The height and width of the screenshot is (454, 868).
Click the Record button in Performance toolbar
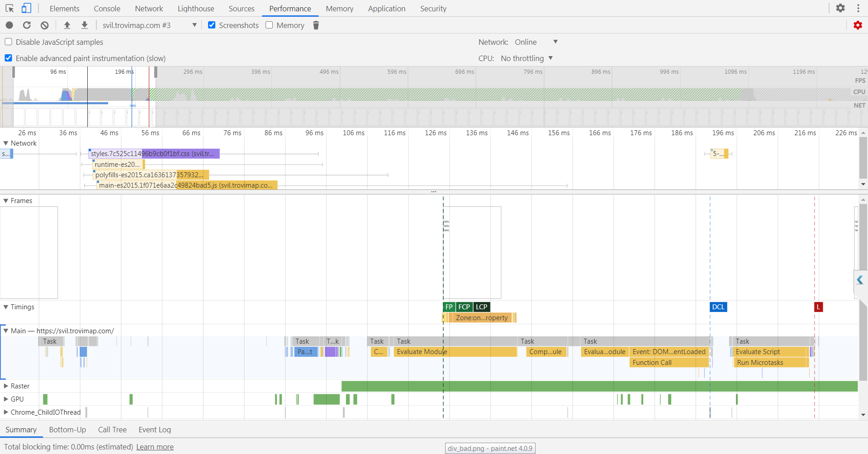tap(9, 25)
